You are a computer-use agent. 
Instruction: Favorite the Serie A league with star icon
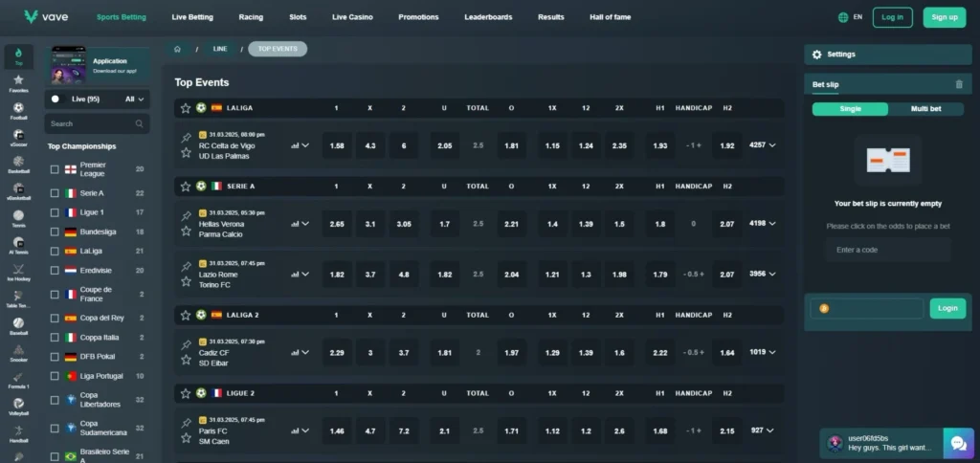pyautogui.click(x=186, y=186)
